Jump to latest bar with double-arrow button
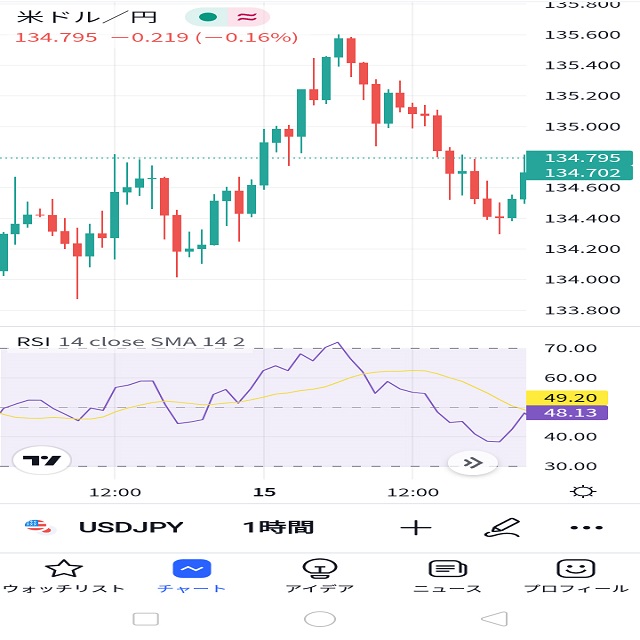 click(x=473, y=463)
